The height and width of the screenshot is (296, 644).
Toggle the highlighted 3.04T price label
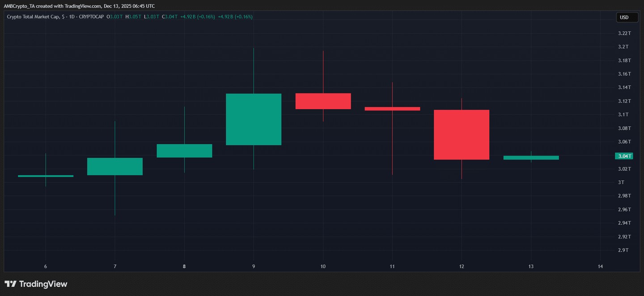click(624, 156)
